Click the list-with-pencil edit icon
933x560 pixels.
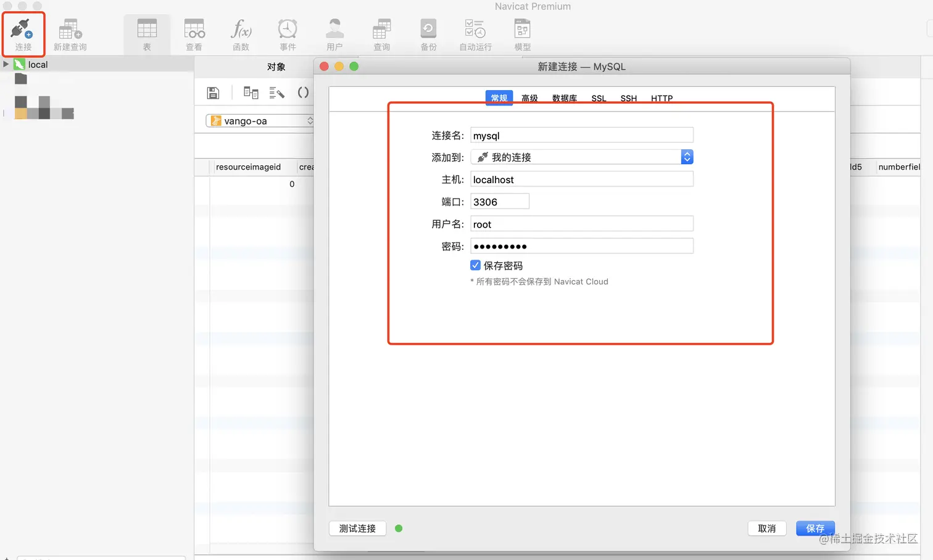coord(276,93)
